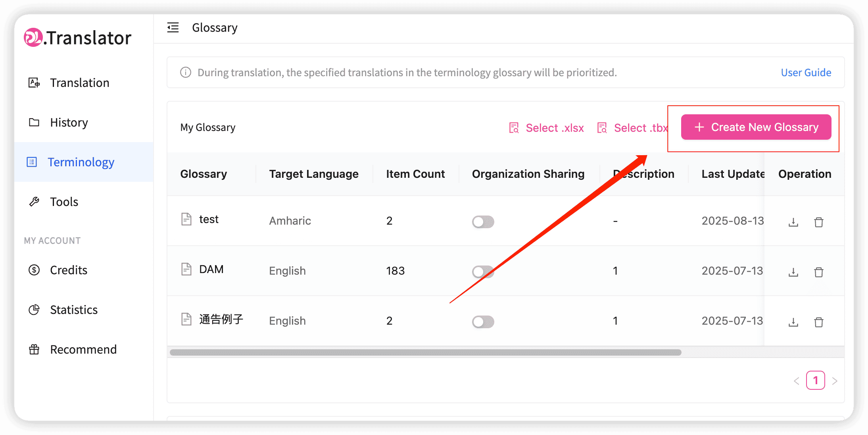Click the Create New Glossary button
Viewport: 868px width, 435px height.
coord(755,127)
